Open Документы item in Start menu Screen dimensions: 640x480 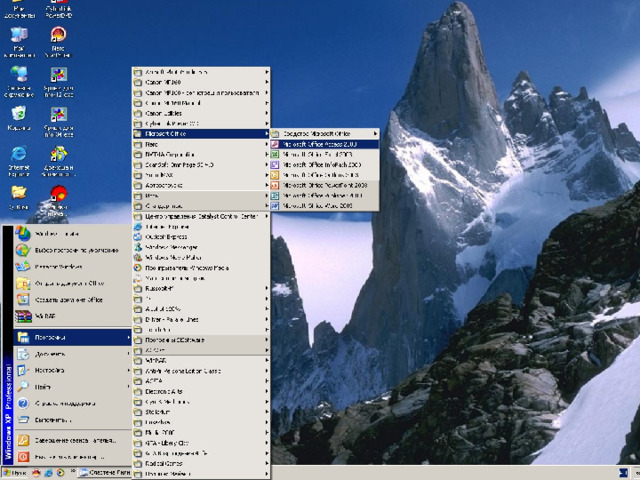pos(72,354)
